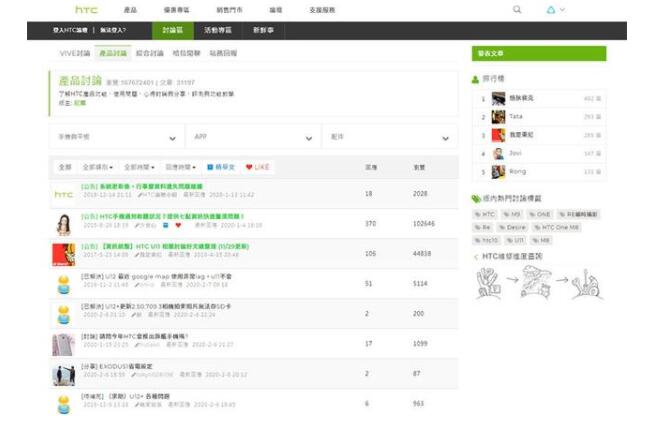Open the announcement thread with 370 replies
647x422 pixels.
(x=163, y=217)
